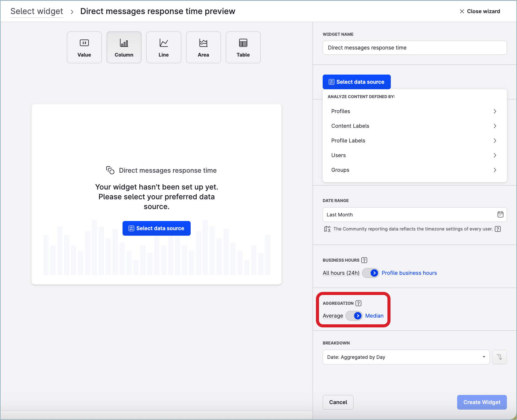
Task: Click the breakdown sort order icon
Action: 500,357
